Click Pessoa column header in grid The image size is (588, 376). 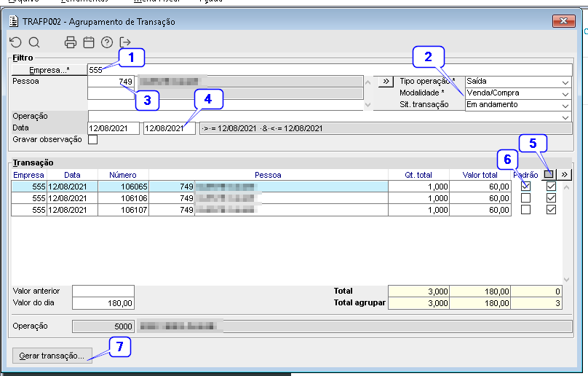click(x=268, y=175)
